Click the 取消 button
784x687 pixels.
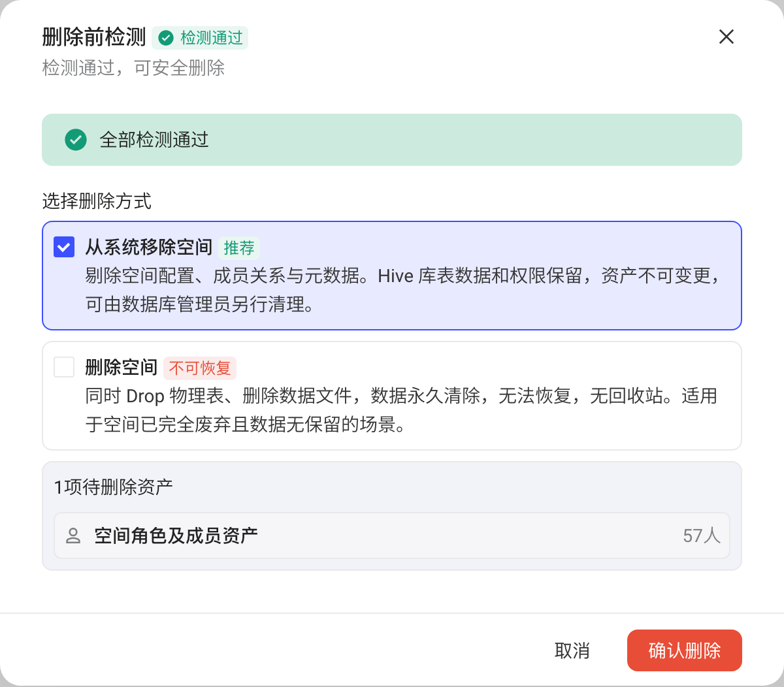[572, 650]
